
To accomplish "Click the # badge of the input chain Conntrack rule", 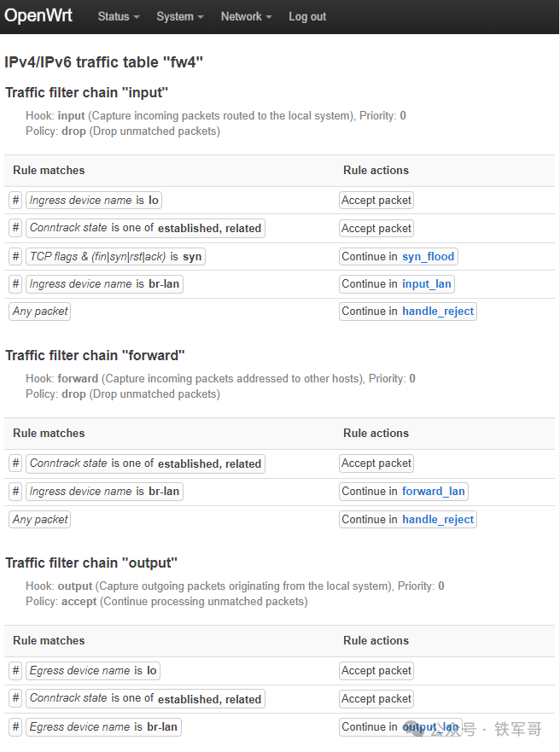I will tap(15, 228).
